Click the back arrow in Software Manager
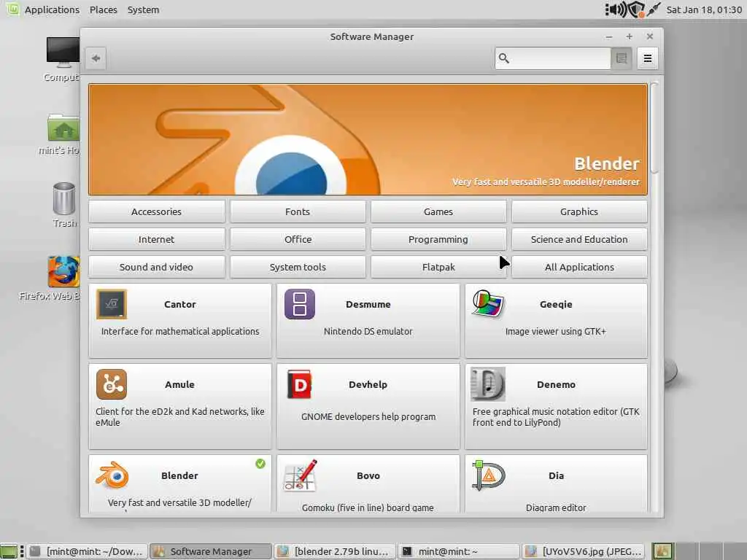 coord(96,58)
